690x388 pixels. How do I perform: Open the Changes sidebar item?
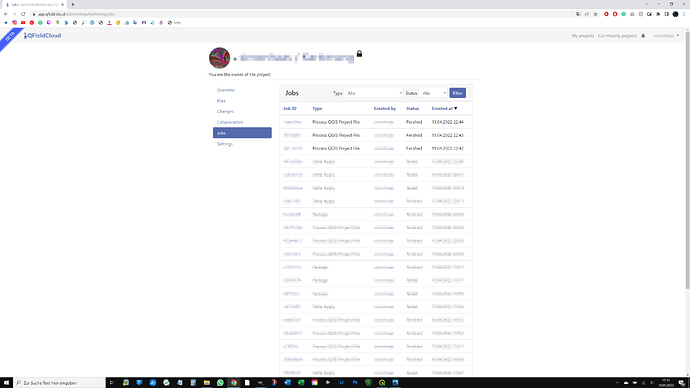[x=225, y=112]
